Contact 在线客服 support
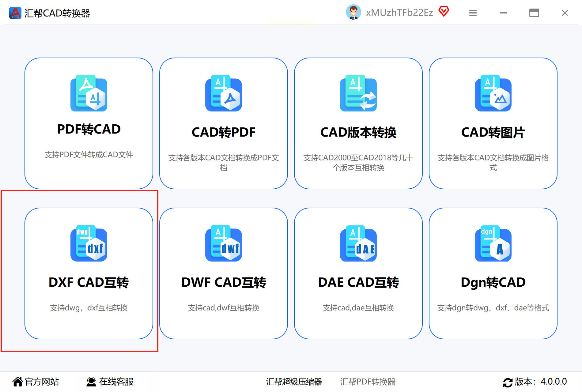This screenshot has height=392, width=582. coord(110,382)
